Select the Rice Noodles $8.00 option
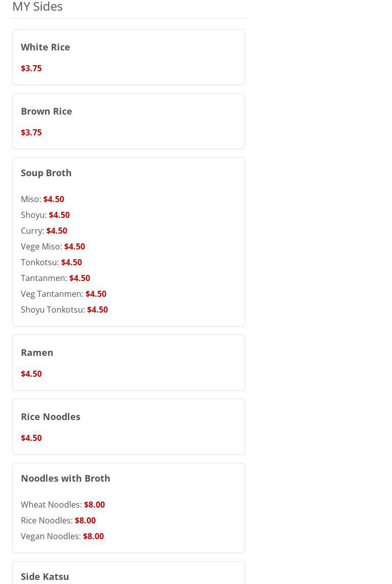Viewport: 392px width, 584px height. (58, 520)
